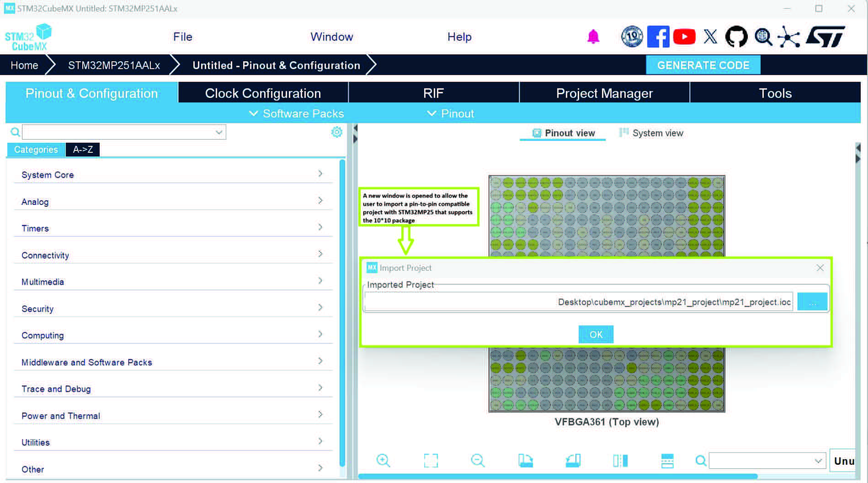Image resolution: width=868 pixels, height=483 pixels.
Task: Switch to the Pinout & Configuration tab
Action: tap(91, 93)
